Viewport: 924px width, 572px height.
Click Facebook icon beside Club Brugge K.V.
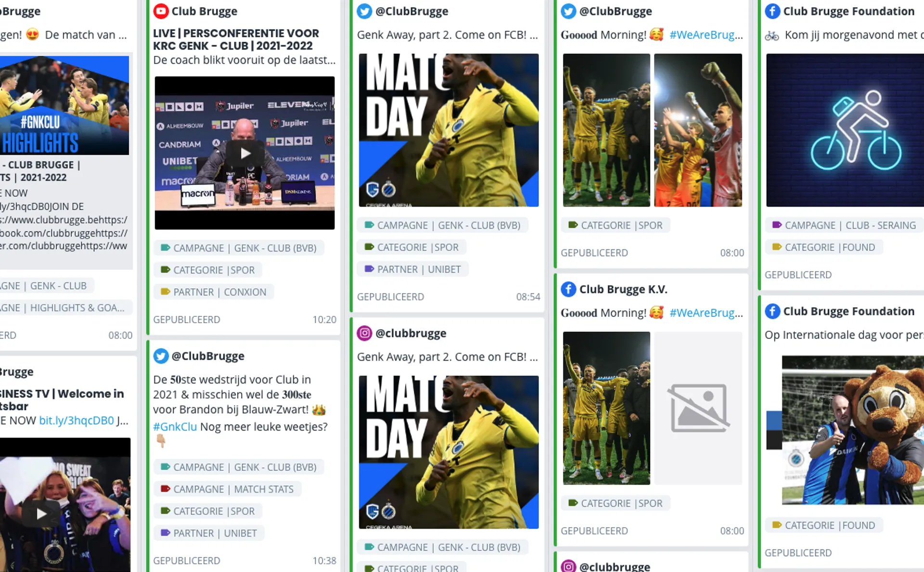click(568, 289)
